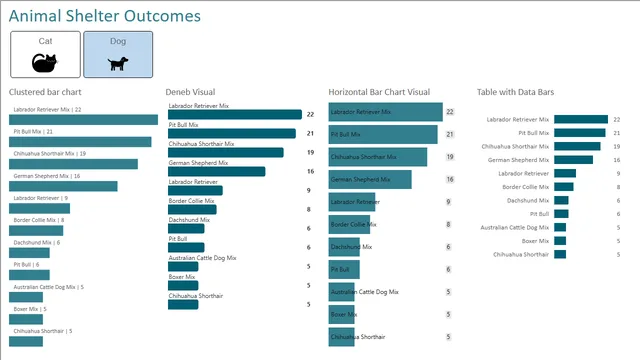Image resolution: width=640 pixels, height=360 pixels.
Task: Pick Chihuahua Shorthair Mix bar in Horizontal Bar Chart
Action: pyautogui.click(x=378, y=157)
